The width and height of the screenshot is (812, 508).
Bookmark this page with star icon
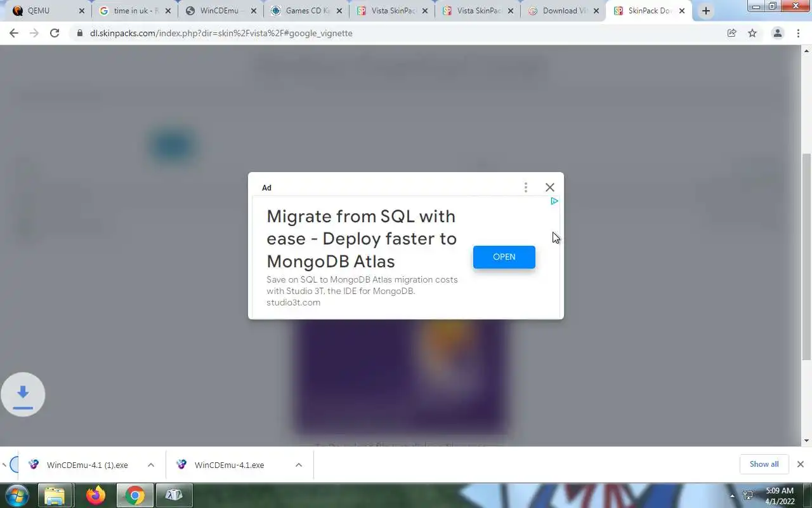(752, 33)
